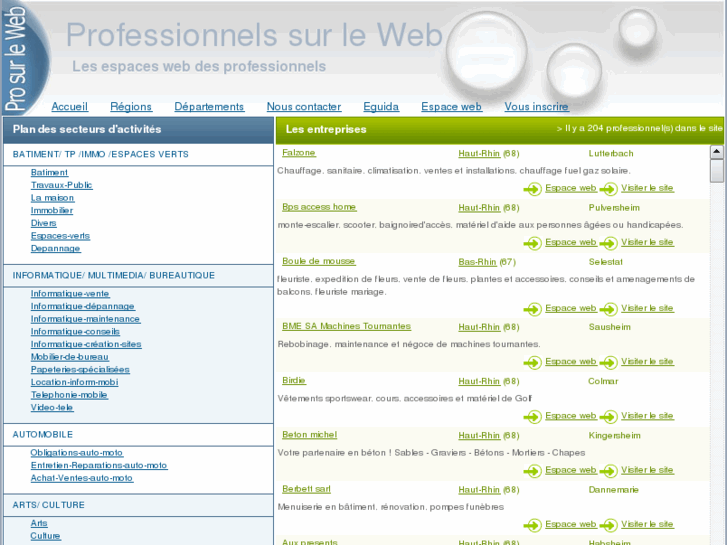Click arrow icon before BME SA Visiter le site
Viewport: 727px width, 545px height.
(x=609, y=362)
